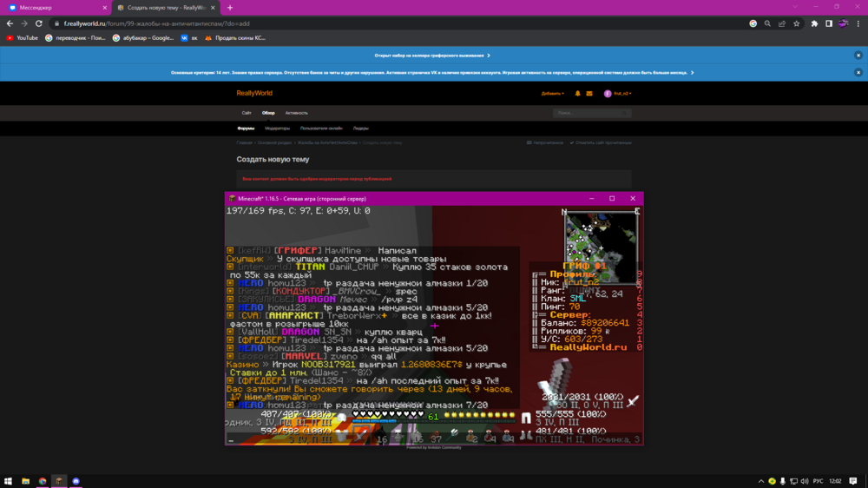Go to Жалобы на АнтиЧит breadcrumb
This screenshot has width=868, height=488.
(x=327, y=143)
